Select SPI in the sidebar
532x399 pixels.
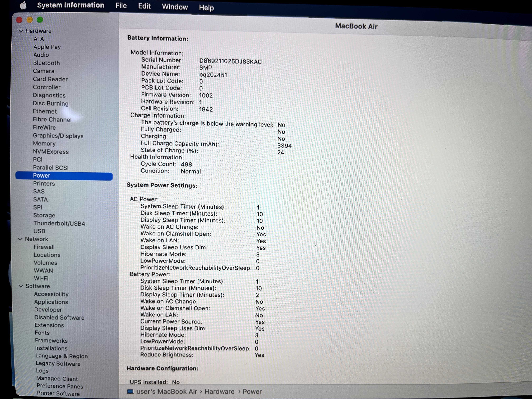38,207
